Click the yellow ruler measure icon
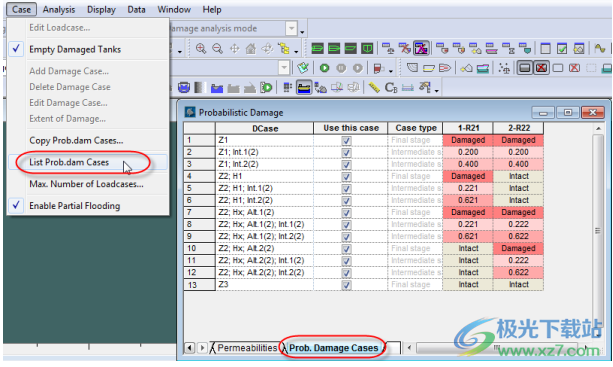 374,88
